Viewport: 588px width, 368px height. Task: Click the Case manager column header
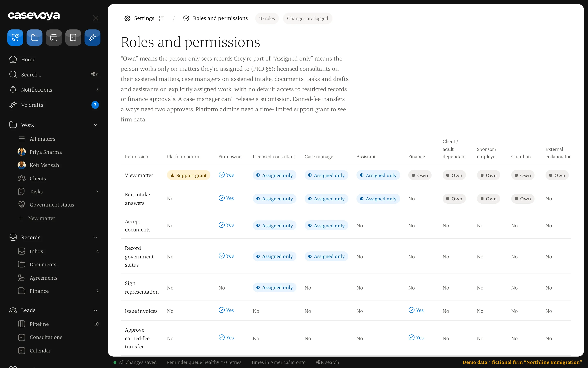coord(320,156)
